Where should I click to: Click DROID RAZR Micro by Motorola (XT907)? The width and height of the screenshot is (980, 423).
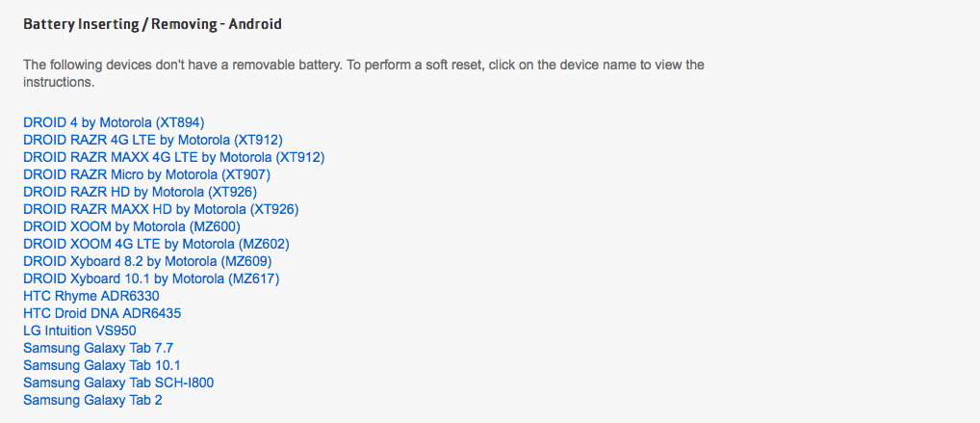pyautogui.click(x=147, y=174)
